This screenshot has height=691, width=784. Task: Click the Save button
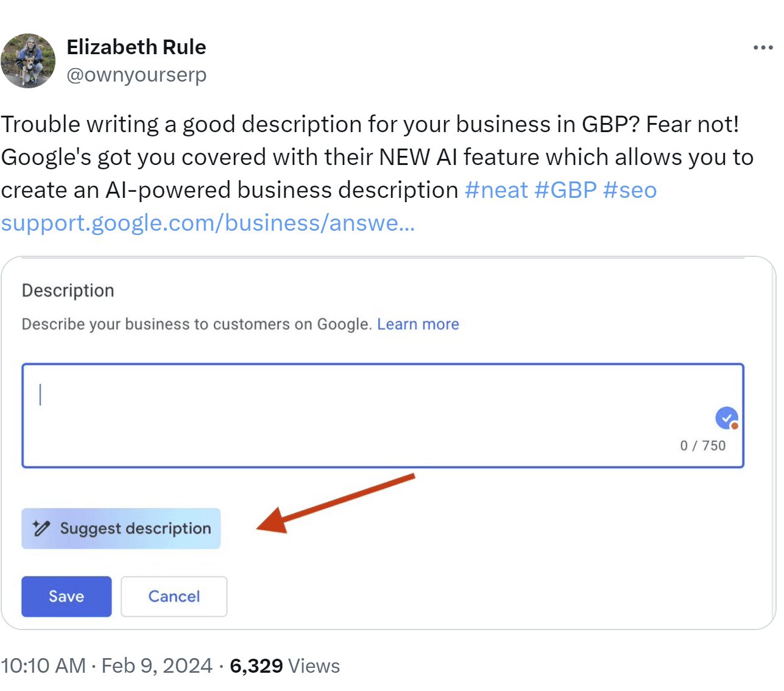66,597
